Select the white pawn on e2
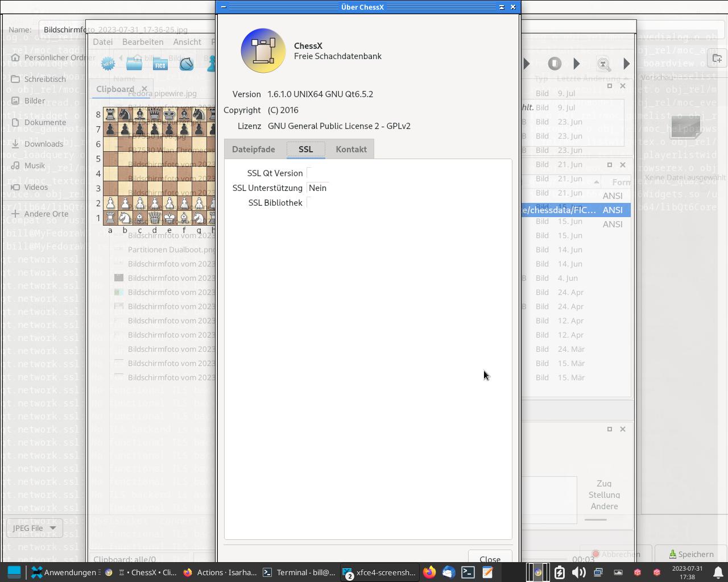 169,203
